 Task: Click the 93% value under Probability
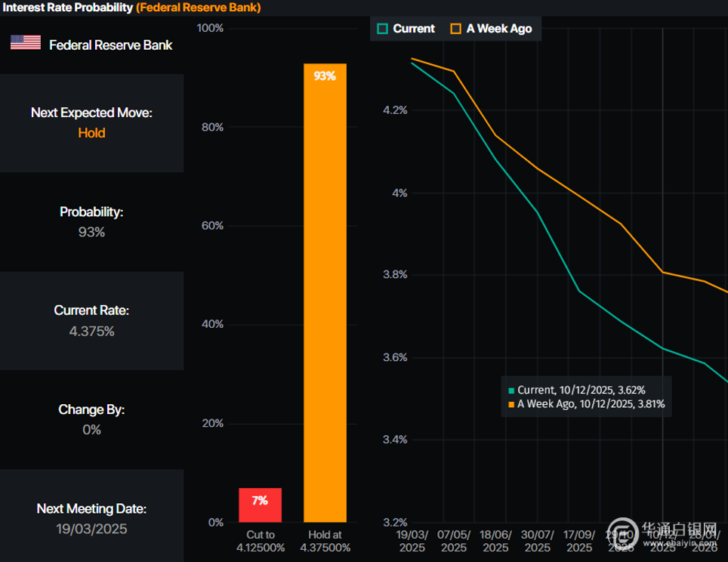click(x=91, y=232)
